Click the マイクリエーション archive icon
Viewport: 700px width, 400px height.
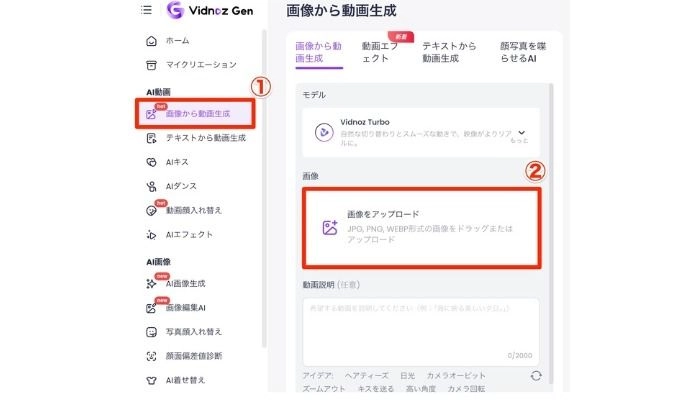(x=151, y=65)
